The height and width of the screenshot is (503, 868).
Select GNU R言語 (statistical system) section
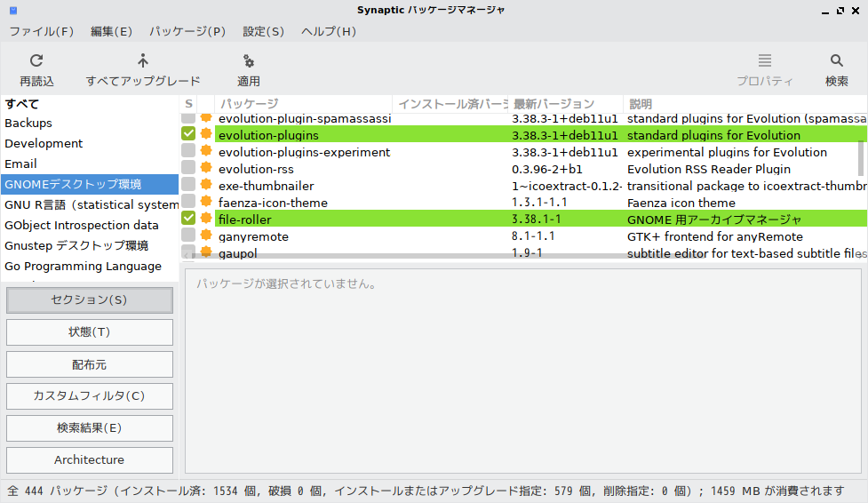pos(90,205)
